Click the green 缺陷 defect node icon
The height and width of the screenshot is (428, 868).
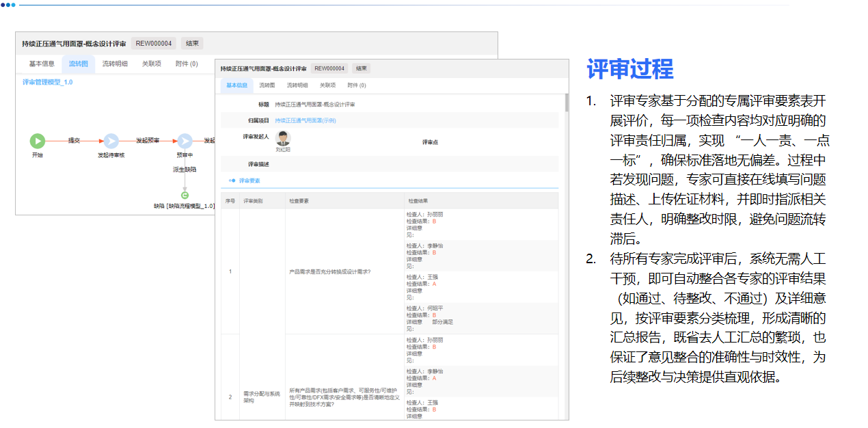point(185,195)
